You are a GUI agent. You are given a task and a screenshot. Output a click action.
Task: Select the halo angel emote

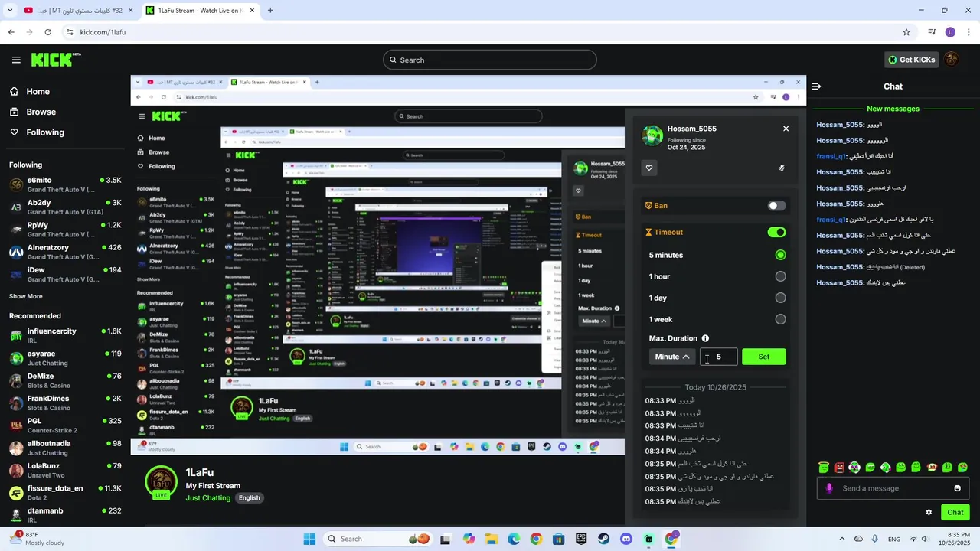(824, 467)
